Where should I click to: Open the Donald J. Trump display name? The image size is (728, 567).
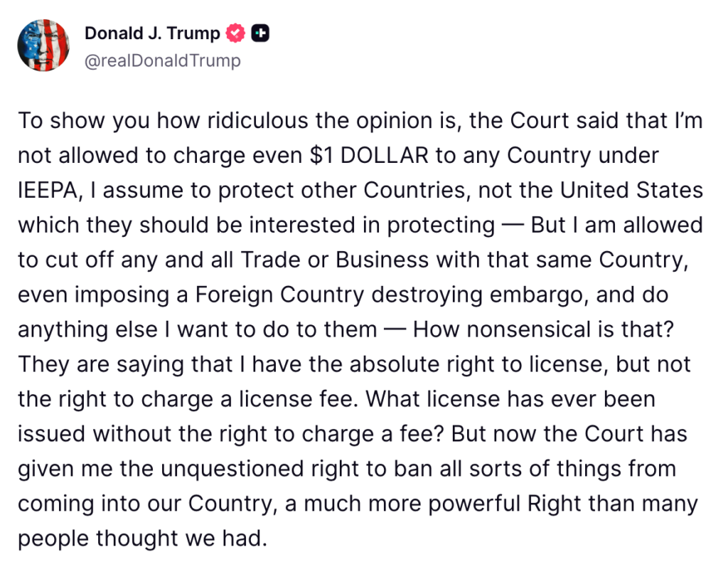coord(152,33)
